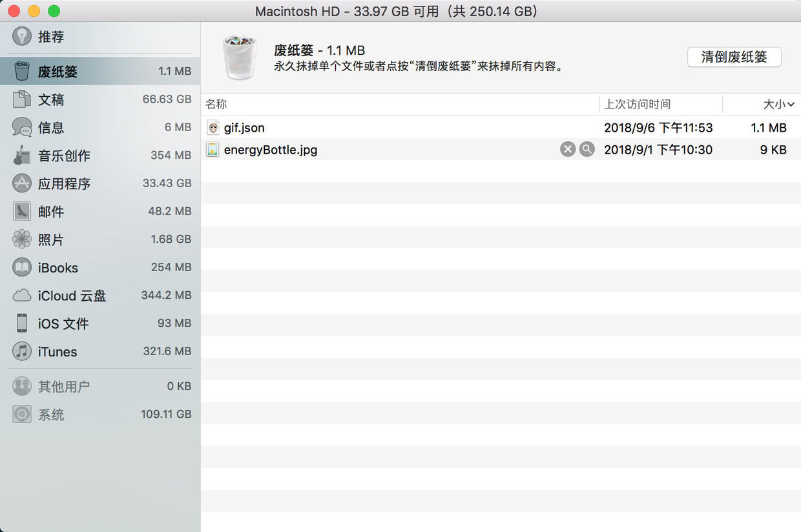Reveal energyBottle.jpg with the magnifier icon
801x532 pixels.
pos(587,150)
